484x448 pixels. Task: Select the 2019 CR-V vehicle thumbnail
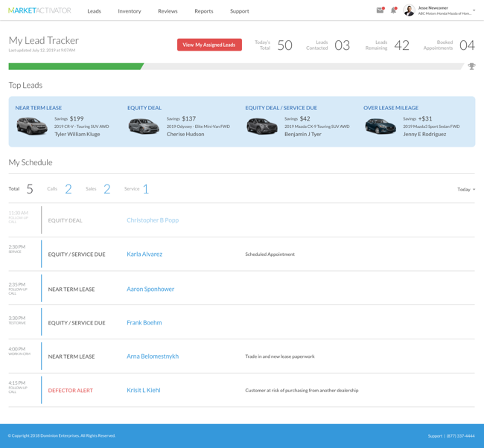[x=32, y=126]
